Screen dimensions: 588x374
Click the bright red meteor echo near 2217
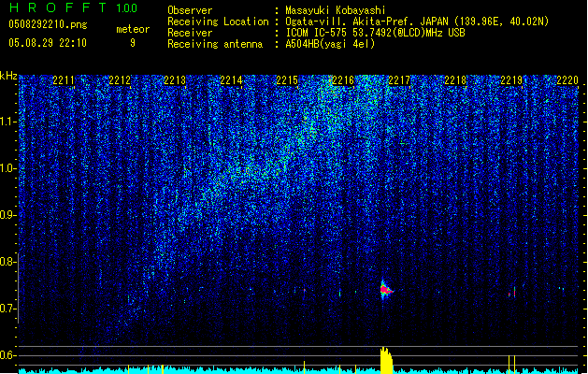tap(385, 290)
